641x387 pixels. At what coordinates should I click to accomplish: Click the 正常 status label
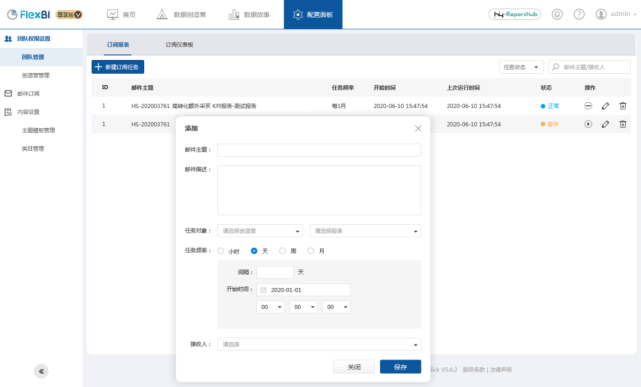click(553, 106)
